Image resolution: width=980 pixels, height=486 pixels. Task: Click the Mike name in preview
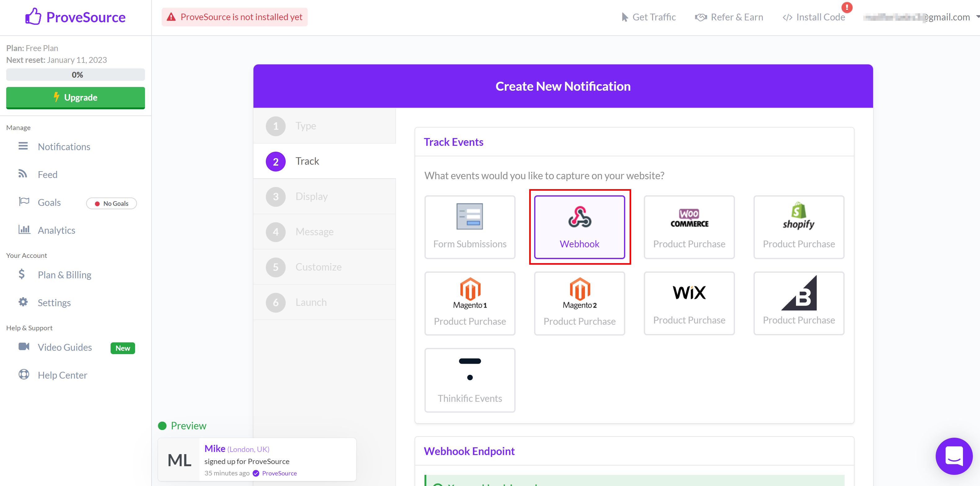215,448
